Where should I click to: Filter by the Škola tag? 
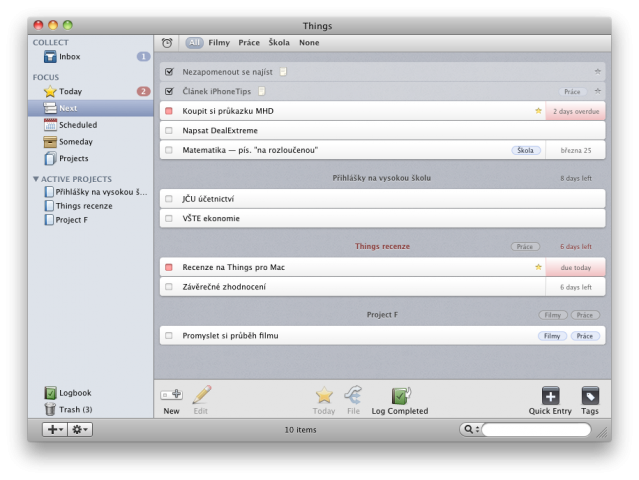click(279, 42)
